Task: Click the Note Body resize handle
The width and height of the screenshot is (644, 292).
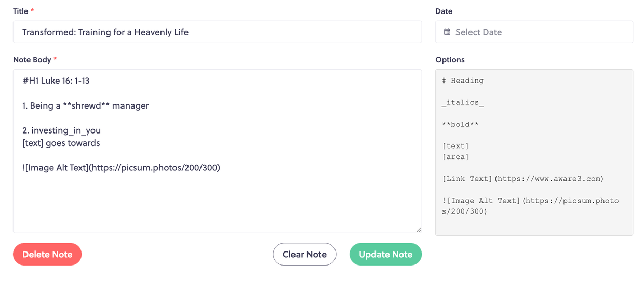Action: [419, 230]
